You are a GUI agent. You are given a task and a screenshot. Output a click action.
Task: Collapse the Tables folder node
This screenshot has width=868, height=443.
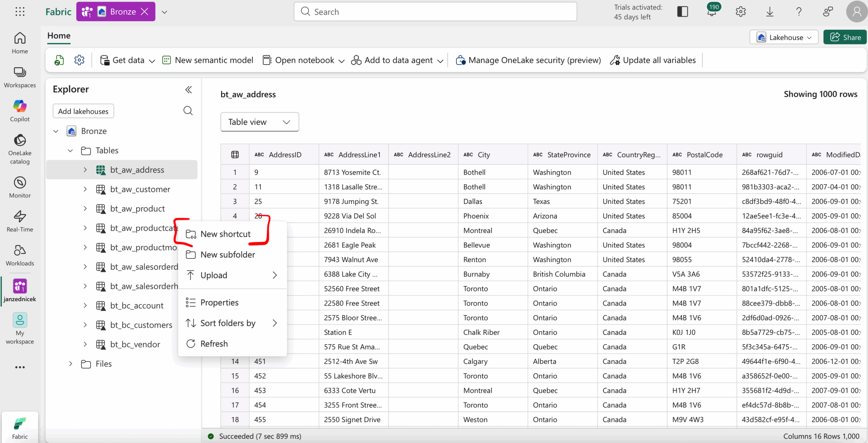pos(71,150)
